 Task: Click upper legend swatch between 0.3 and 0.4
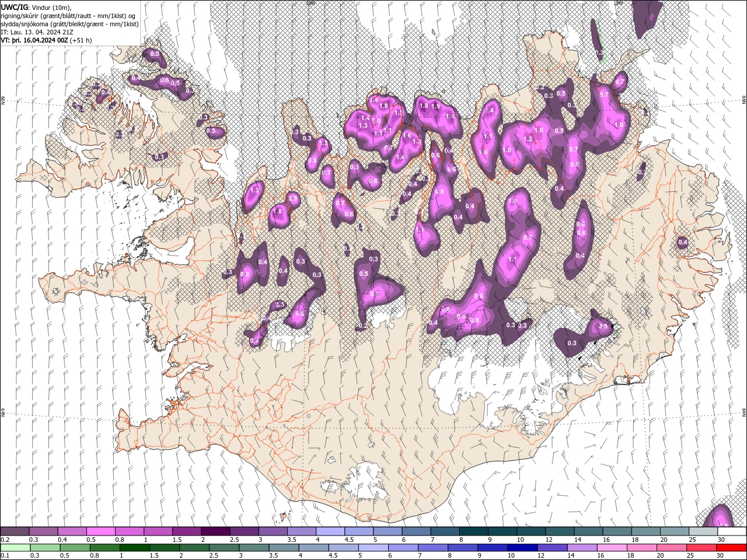click(43, 531)
